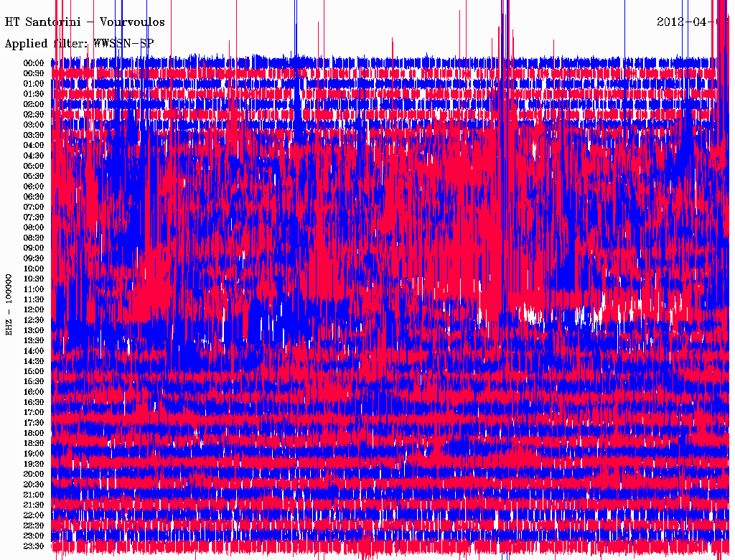The image size is (735, 560).
Task: Click the HT Santorini - Vourvoulos station title
Action: (x=85, y=22)
